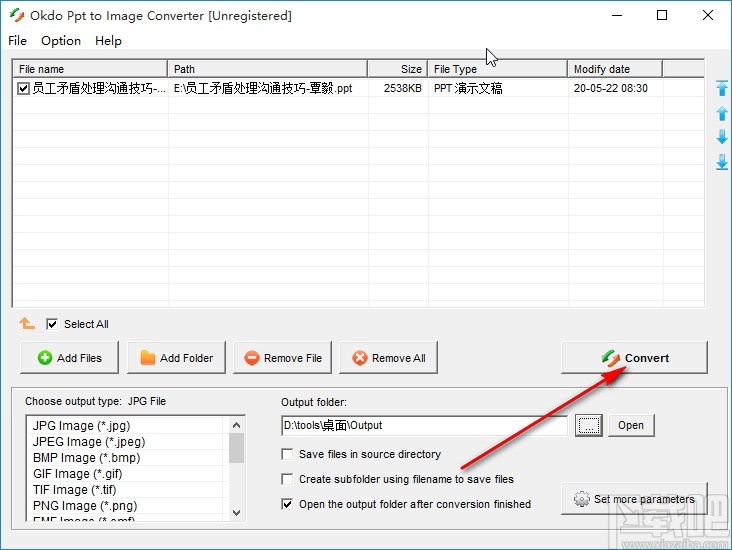
Task: Open the output folder with Open button
Action: pos(631,425)
